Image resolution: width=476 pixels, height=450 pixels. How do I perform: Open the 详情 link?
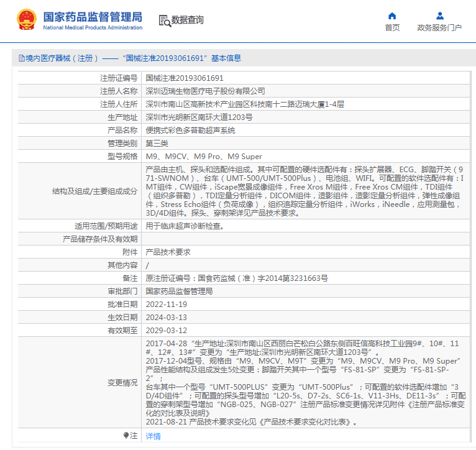coord(153,436)
